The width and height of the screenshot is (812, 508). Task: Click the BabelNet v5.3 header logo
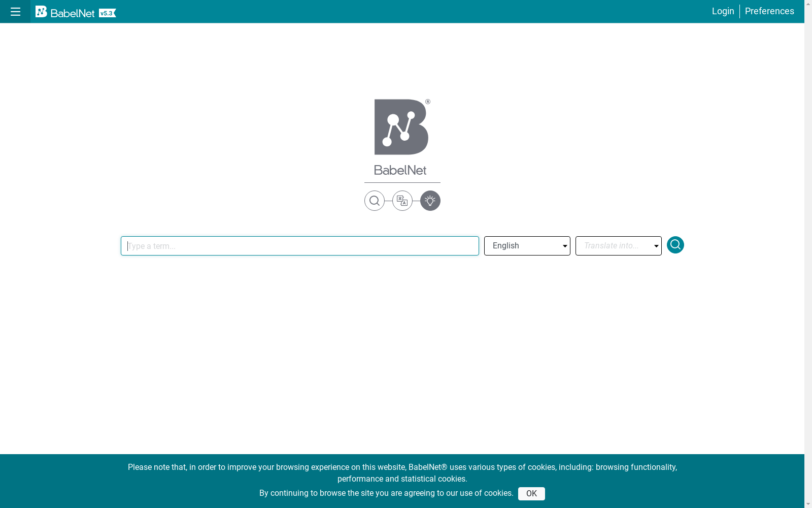tap(76, 12)
